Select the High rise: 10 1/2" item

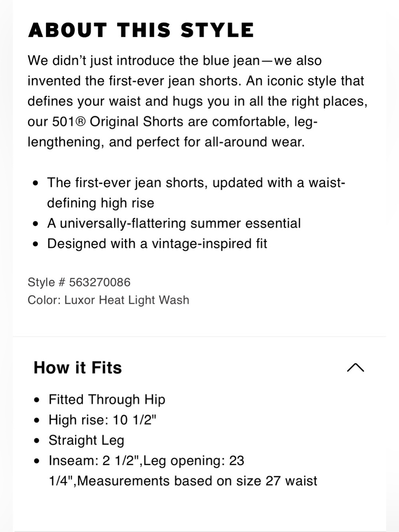coord(103,420)
